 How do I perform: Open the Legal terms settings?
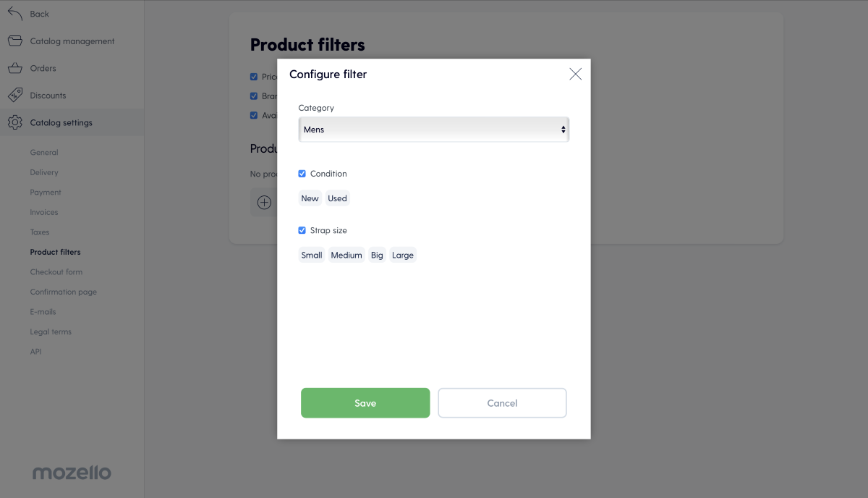51,332
